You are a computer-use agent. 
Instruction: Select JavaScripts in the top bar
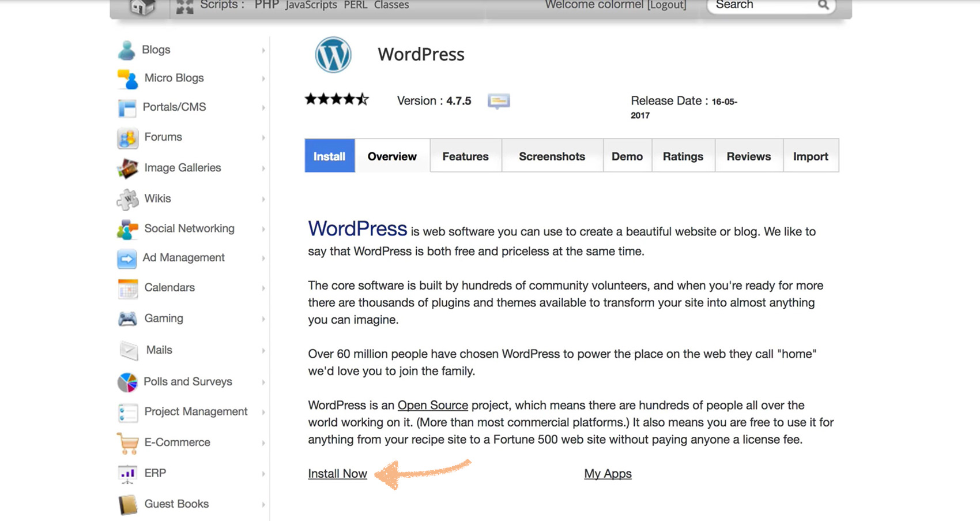pos(311,5)
